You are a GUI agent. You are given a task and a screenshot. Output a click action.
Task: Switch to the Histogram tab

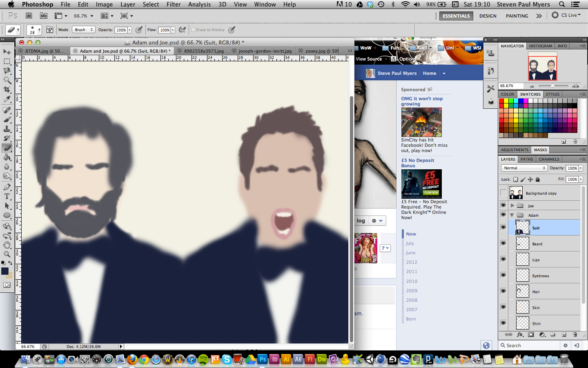[x=541, y=46]
